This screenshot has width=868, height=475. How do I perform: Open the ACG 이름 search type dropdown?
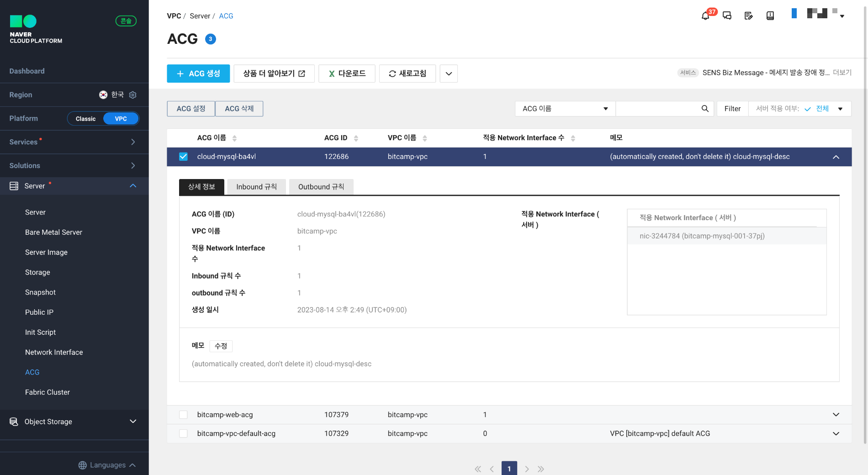point(565,109)
